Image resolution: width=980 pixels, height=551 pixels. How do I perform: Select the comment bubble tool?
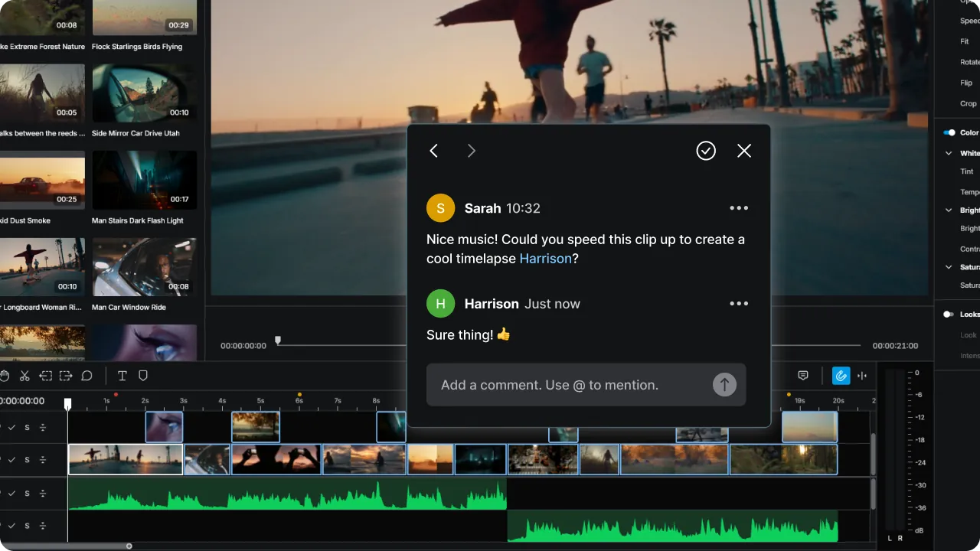87,376
